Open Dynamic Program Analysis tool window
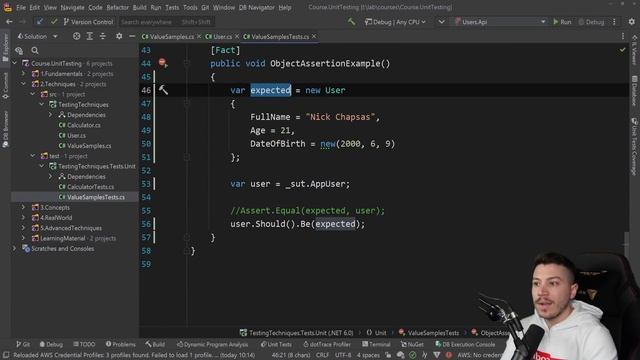This screenshot has height=360, width=640. pyautogui.click(x=212, y=344)
